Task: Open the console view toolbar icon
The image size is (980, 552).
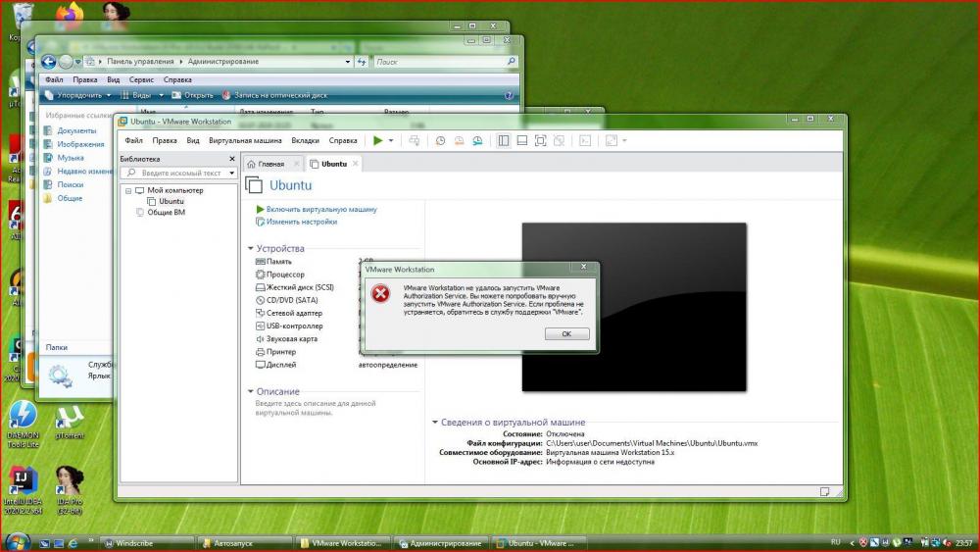Action: (586, 141)
